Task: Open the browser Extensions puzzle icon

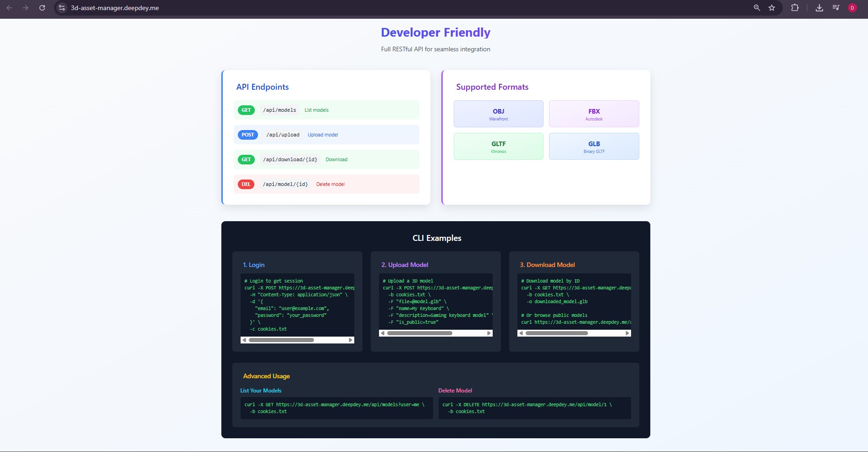Action: click(x=796, y=8)
